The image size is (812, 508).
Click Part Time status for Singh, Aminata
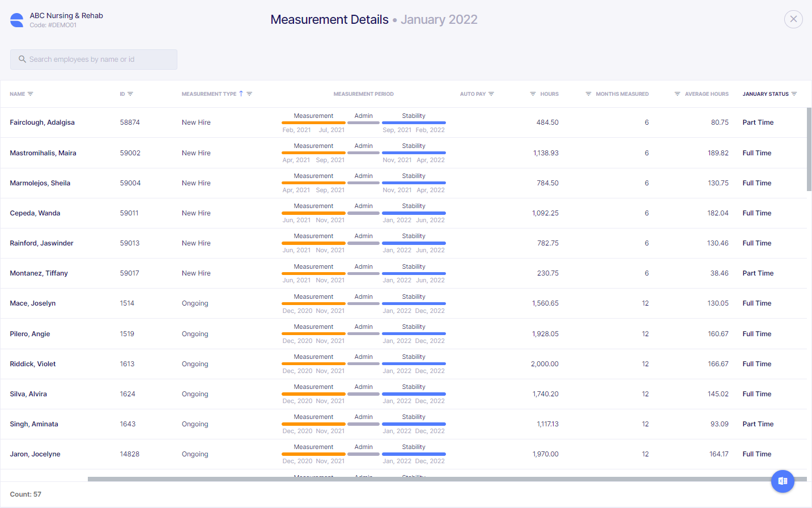point(758,424)
